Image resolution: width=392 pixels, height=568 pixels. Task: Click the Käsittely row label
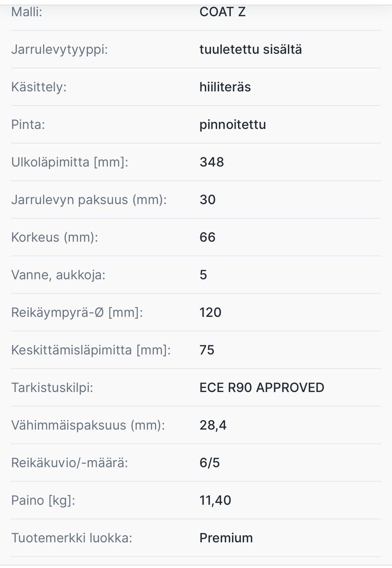click(x=38, y=87)
